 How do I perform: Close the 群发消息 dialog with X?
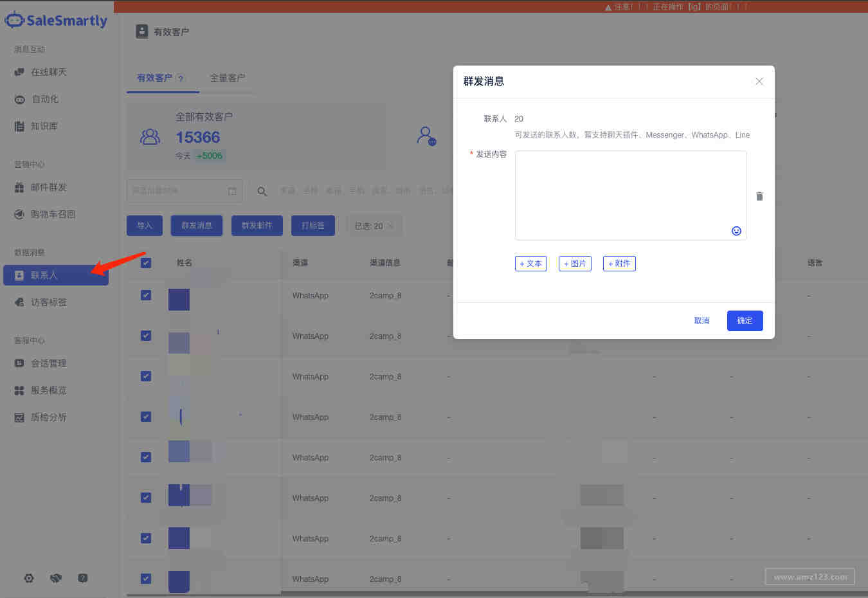pyautogui.click(x=759, y=82)
